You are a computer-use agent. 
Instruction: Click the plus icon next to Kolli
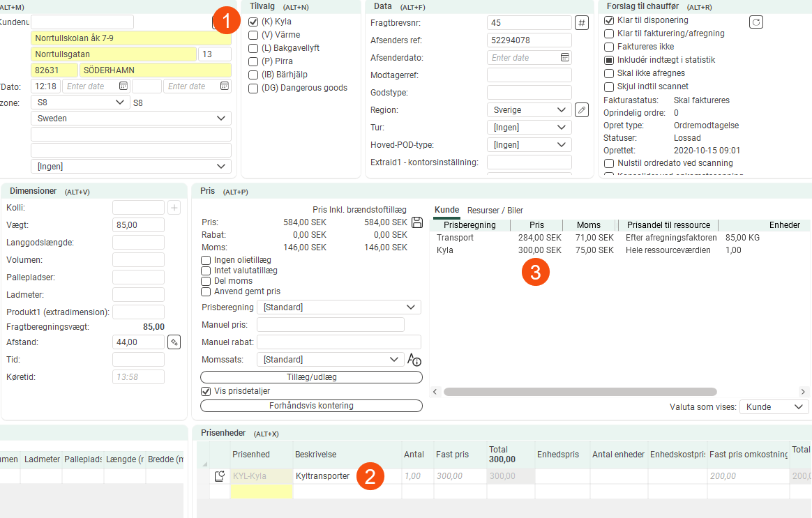(174, 207)
